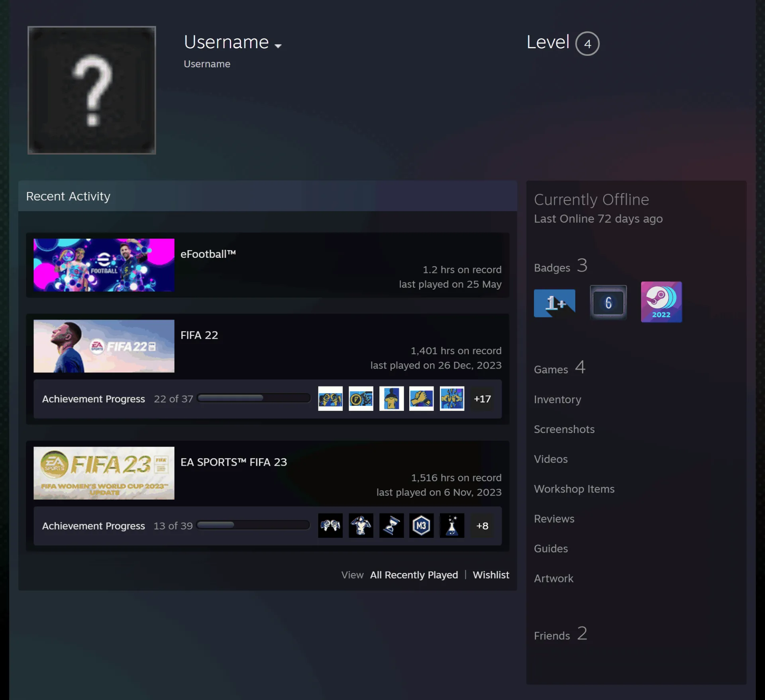Click FIFA 22 achievement progress bar
Viewport: 765px width, 700px height.
[254, 398]
